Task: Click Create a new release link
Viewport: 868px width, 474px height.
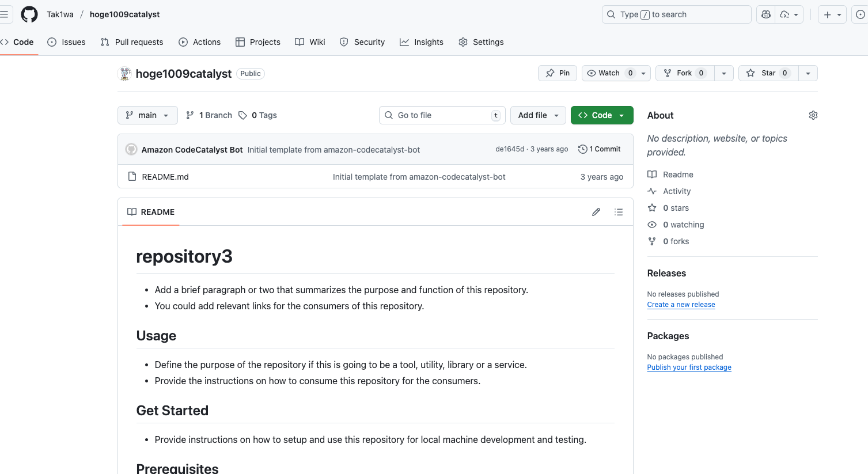Action: 681,305
